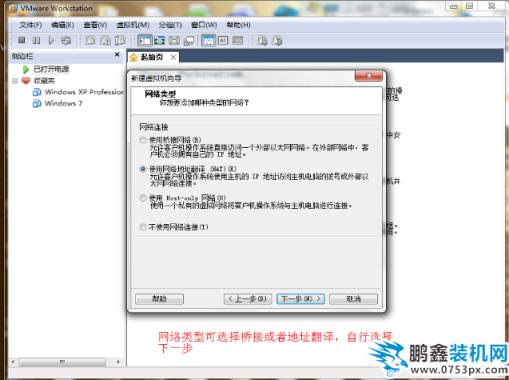Close the 起始页 tab with its X
Viewport: 509px width, 380px height.
(173, 57)
